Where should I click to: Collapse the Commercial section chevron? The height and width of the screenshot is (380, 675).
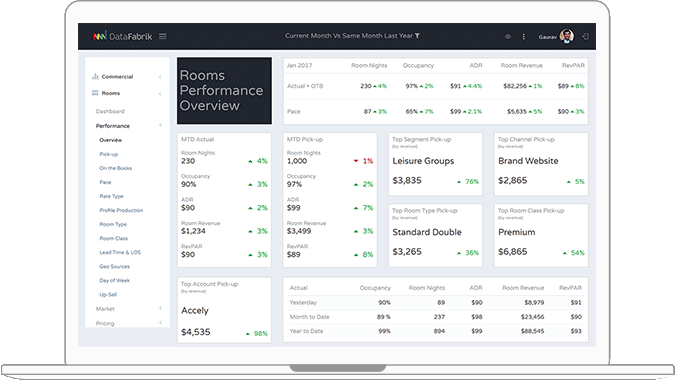pyautogui.click(x=160, y=77)
